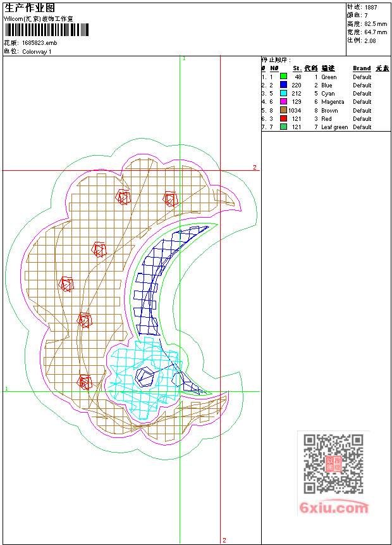The image size is (392, 545).
Task: Click the Green color swatch in the stop sequence
Action: [x=283, y=76]
